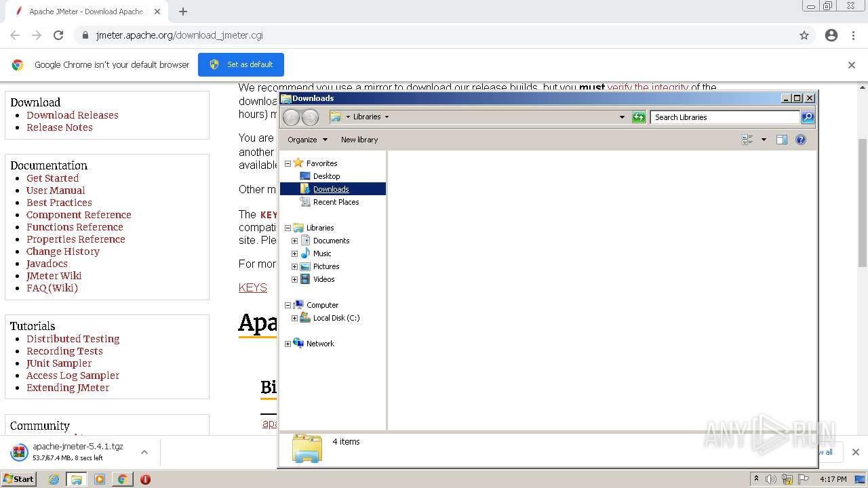Dismiss the default browser infobar
The height and width of the screenshot is (488, 868).
(x=852, y=65)
